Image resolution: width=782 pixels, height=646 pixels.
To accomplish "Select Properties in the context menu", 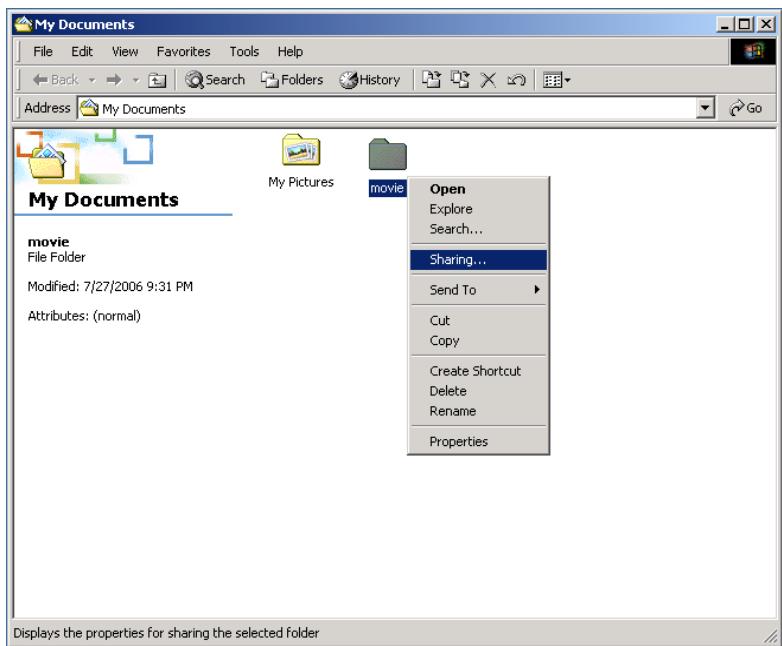I will pyautogui.click(x=458, y=442).
